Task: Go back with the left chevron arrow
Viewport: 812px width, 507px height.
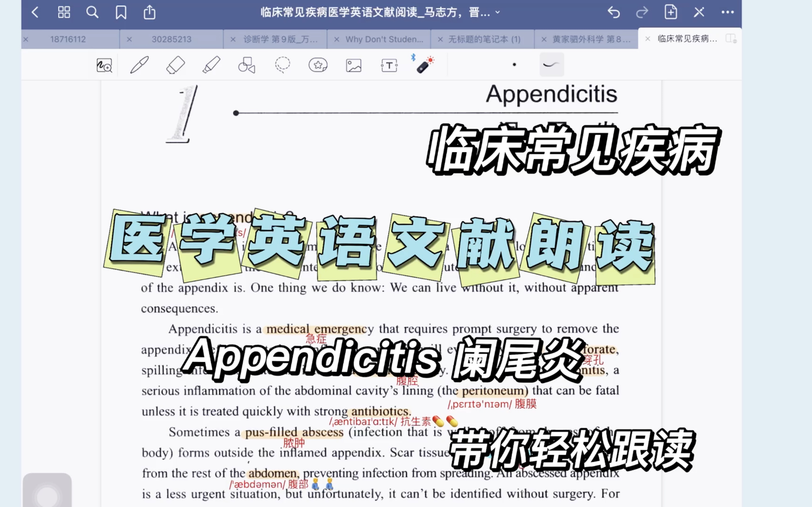Action: [35, 12]
